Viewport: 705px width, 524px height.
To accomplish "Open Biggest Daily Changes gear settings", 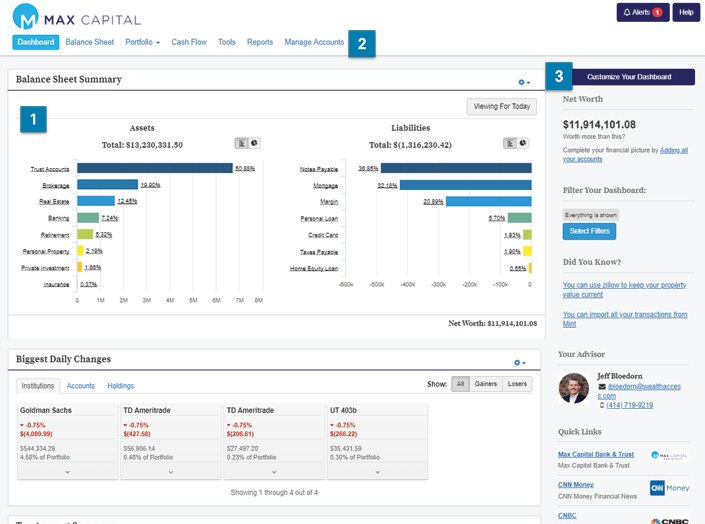I will click(x=520, y=362).
